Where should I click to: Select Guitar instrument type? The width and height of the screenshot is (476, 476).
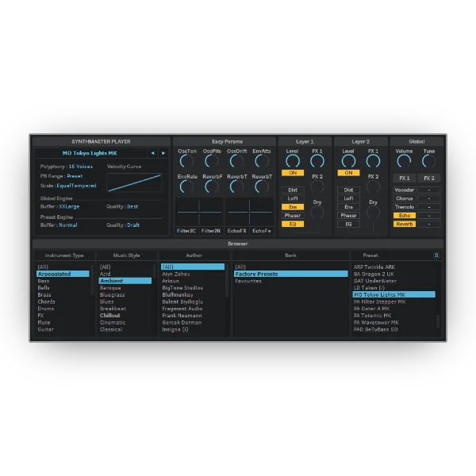click(x=45, y=329)
